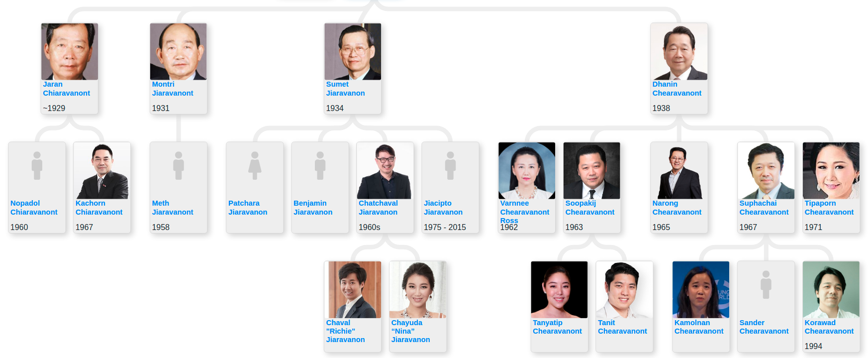Image resolution: width=868 pixels, height=358 pixels.
Task: Click birth year 1971 under Tipaporn
Action: click(813, 227)
